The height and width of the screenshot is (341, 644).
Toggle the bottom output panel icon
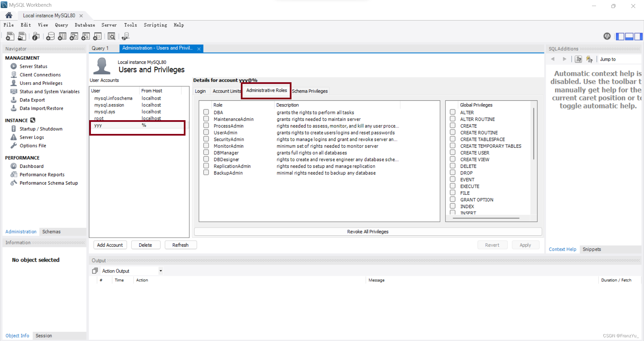(x=629, y=36)
